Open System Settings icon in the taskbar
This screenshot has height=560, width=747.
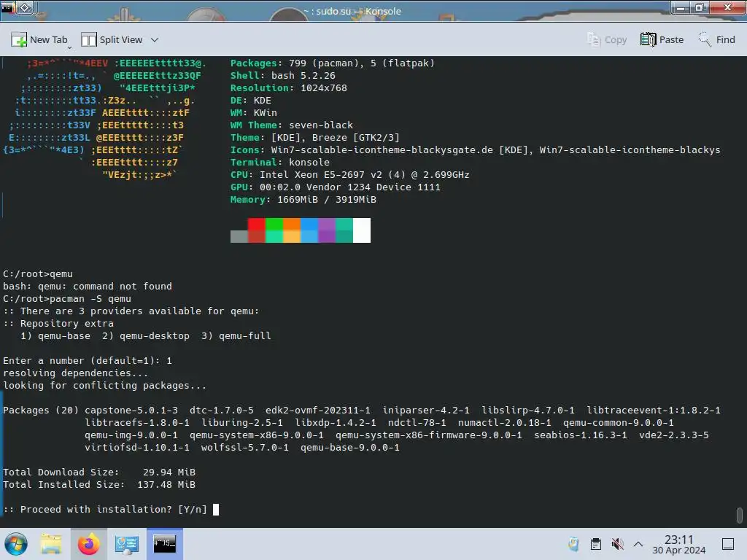point(126,544)
